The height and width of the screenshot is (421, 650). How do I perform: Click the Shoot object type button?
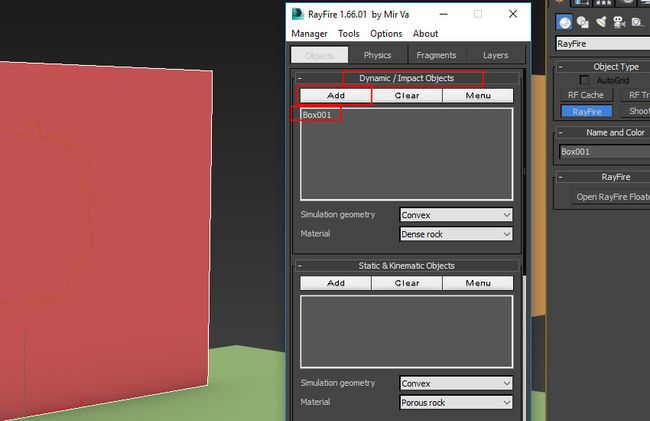pyautogui.click(x=636, y=111)
